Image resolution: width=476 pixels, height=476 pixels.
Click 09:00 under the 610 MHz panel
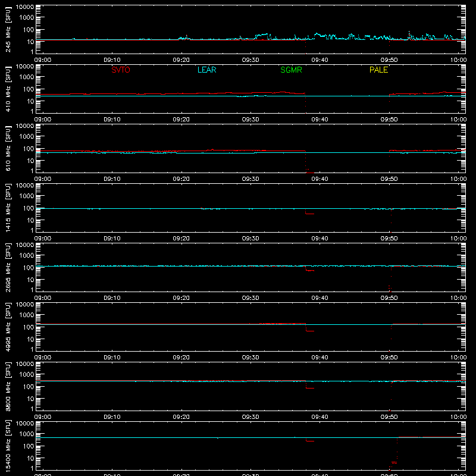click(42, 179)
